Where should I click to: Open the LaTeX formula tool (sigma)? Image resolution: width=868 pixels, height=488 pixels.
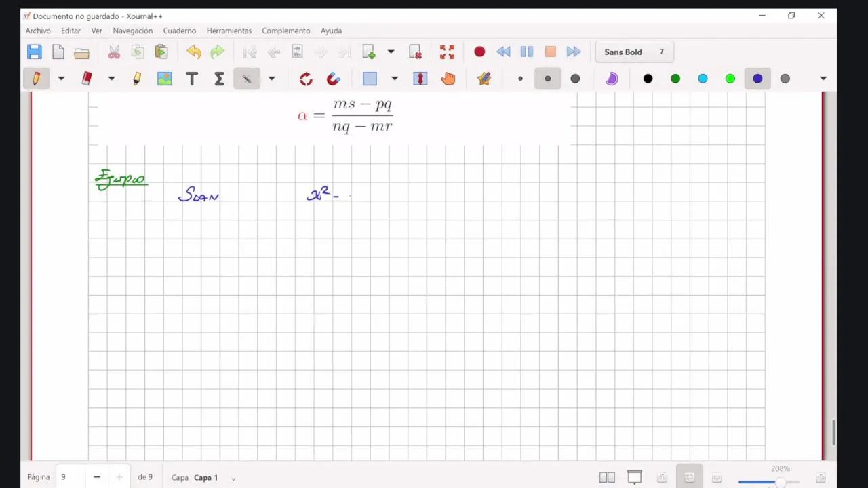tap(219, 79)
